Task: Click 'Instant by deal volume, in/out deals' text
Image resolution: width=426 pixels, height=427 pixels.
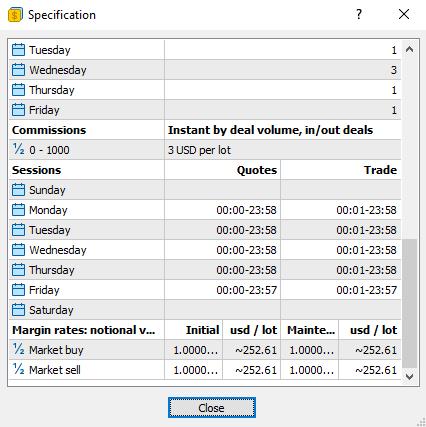Action: point(270,130)
